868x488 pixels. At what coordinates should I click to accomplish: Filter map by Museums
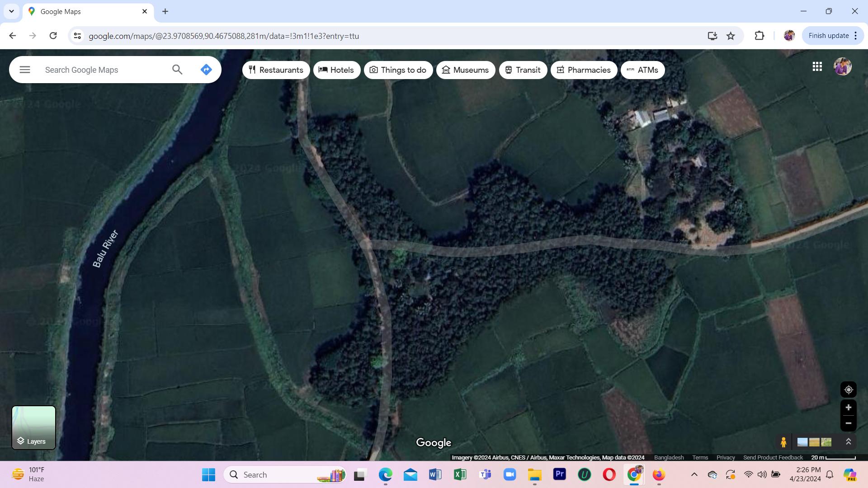point(466,70)
